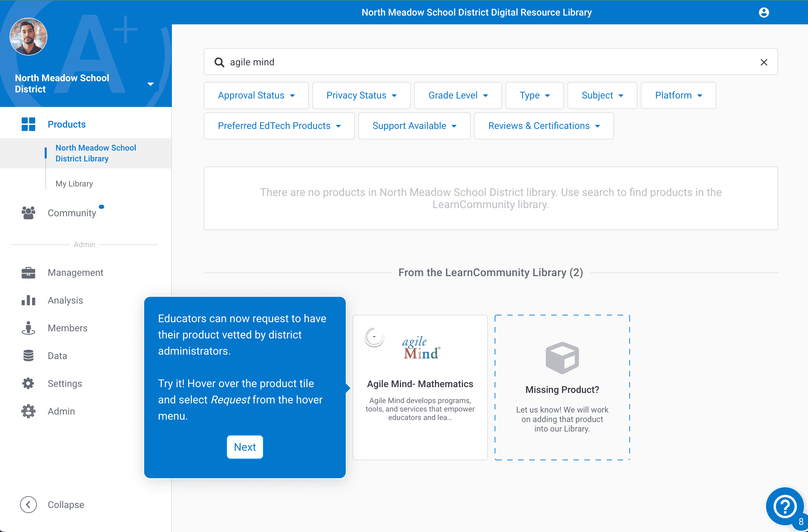Open the Community menu item
Image resolution: width=808 pixels, height=532 pixels.
pos(72,213)
